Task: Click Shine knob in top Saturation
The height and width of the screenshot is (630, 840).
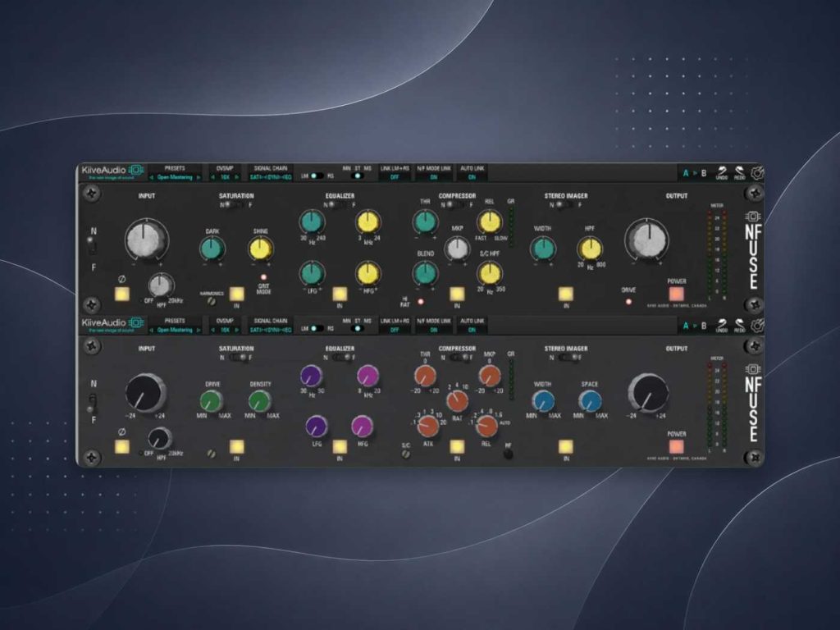Action: pyautogui.click(x=261, y=249)
